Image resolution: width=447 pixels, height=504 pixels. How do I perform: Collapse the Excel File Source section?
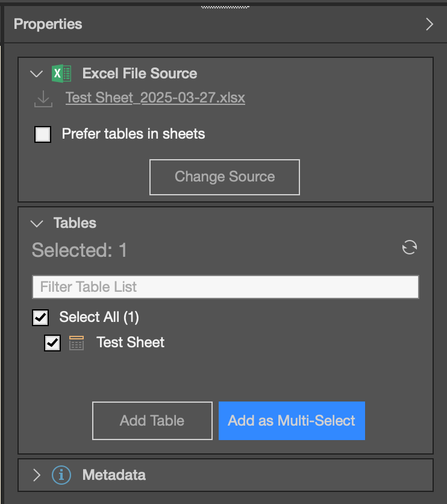36,74
